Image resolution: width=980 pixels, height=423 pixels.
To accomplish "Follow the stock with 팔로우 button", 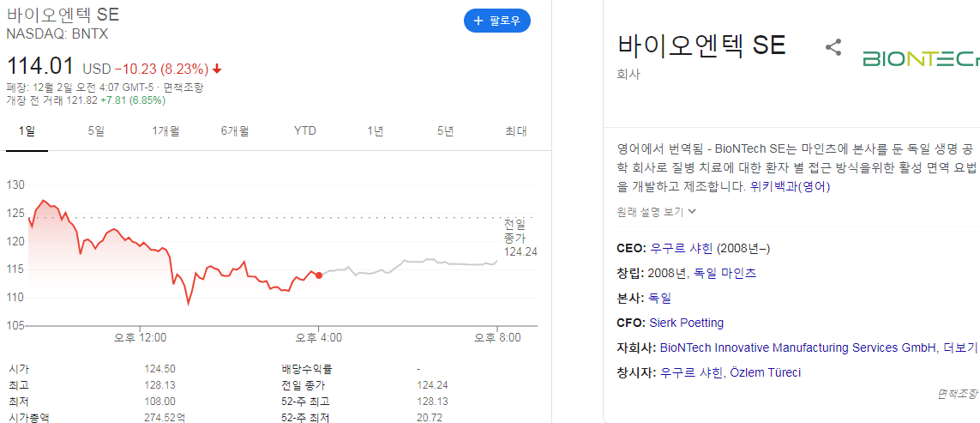I will (497, 21).
